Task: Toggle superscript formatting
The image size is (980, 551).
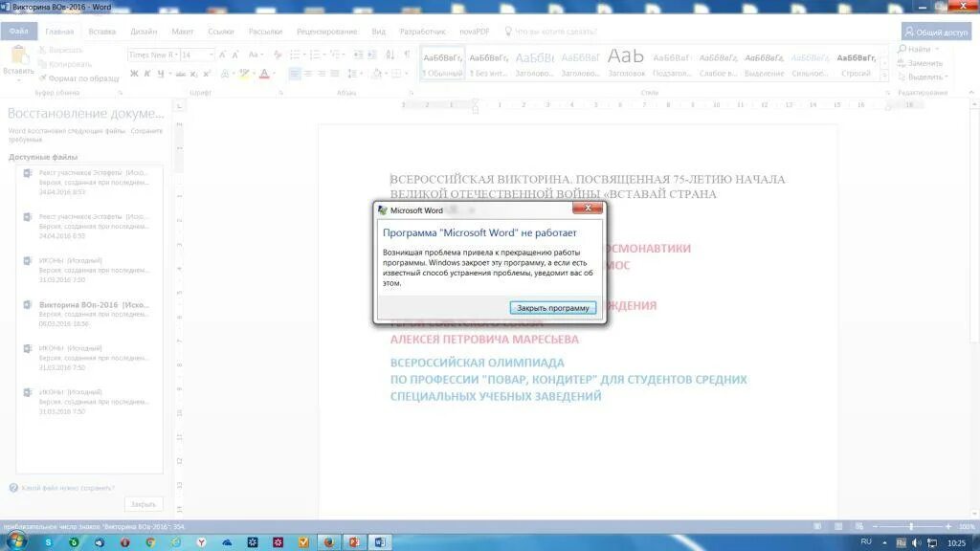Action: click(207, 74)
